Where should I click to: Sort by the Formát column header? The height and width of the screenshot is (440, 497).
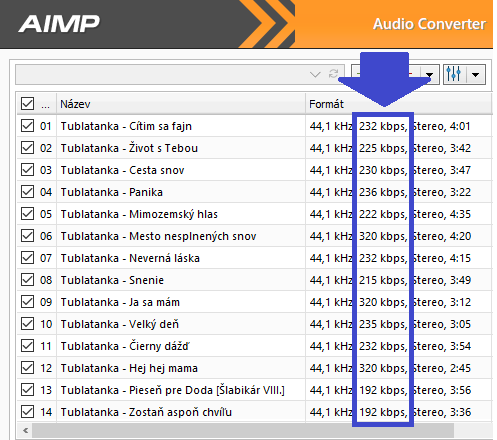point(398,104)
